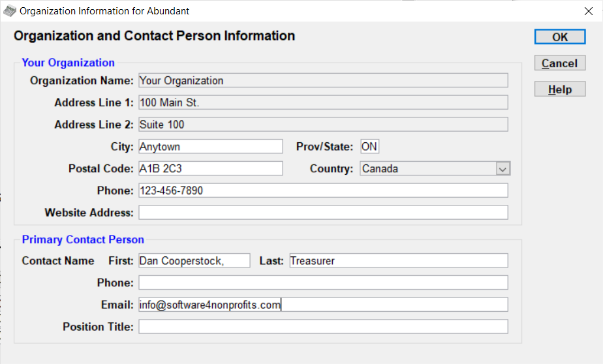Click the Organization Name field
Screen dimensions: 603x364
click(322, 81)
